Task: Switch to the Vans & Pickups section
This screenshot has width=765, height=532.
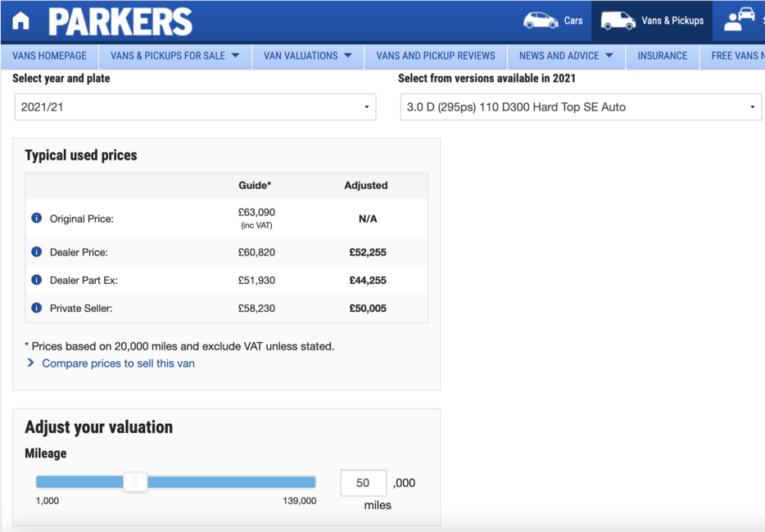Action: (652, 20)
